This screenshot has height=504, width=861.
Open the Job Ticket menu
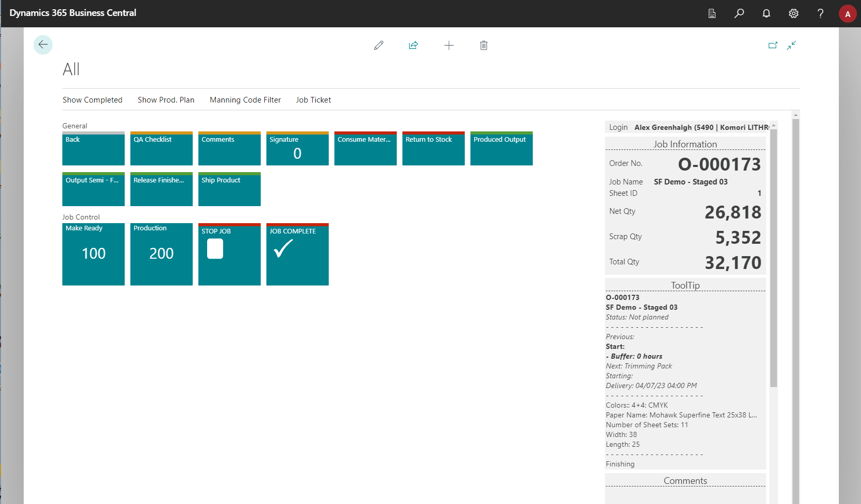pos(313,99)
